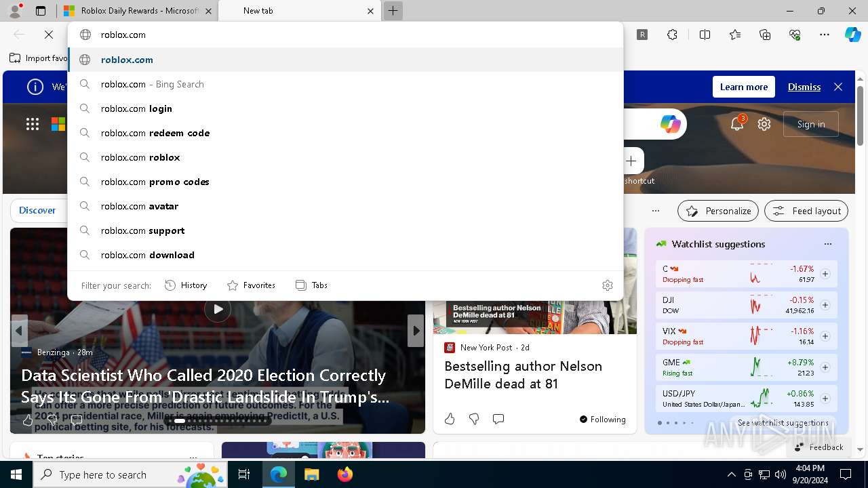Open Bestselling author Nelson DeMille headline
868x488 pixels.
[523, 375]
